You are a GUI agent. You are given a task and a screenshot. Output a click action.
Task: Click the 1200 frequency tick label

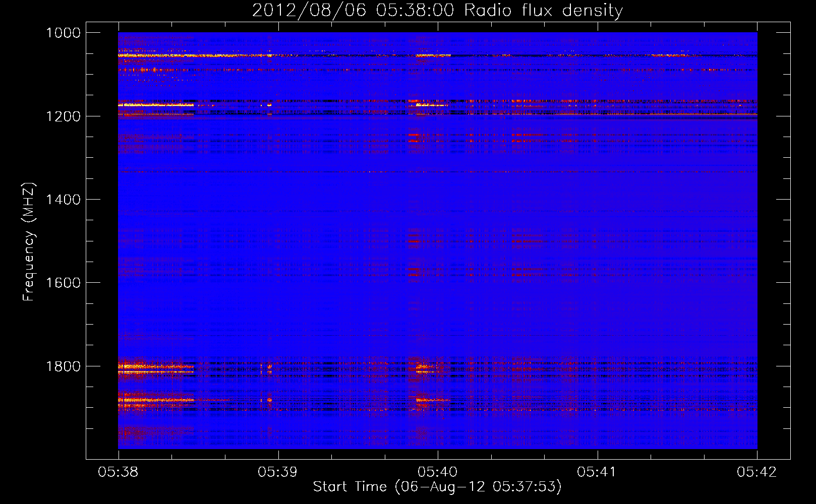click(x=63, y=116)
